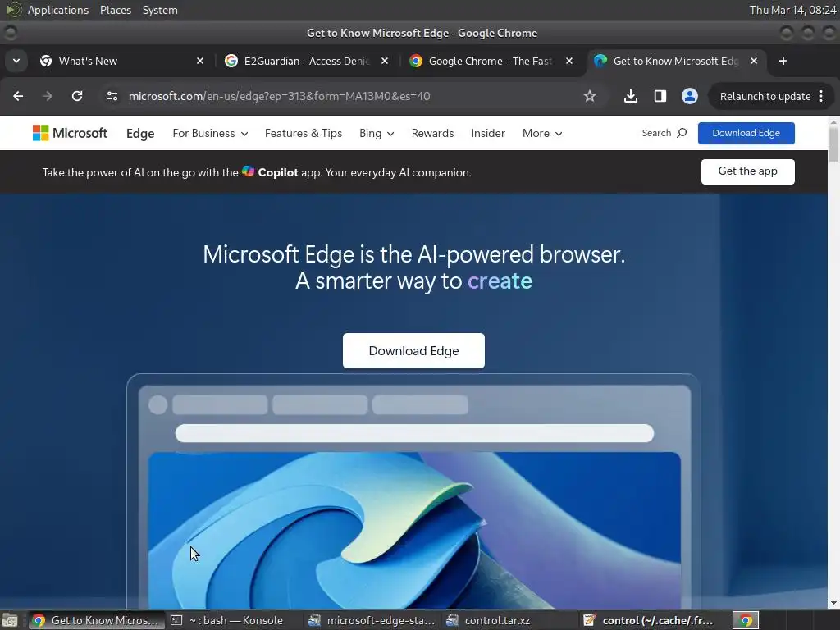Click Get to Know Micros... taskbar entry
This screenshot has height=630, width=840.
(x=97, y=620)
